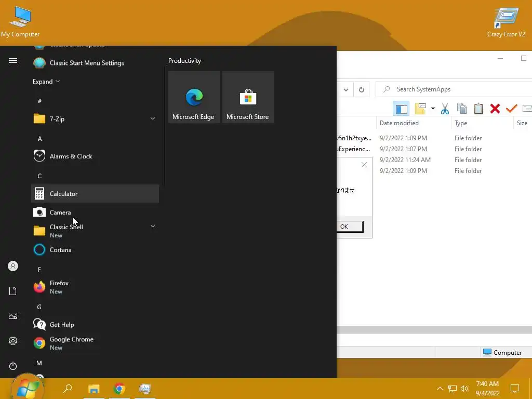Open the fourth pinned app on taskbar
Screen dimensions: 532x399
coord(145,389)
